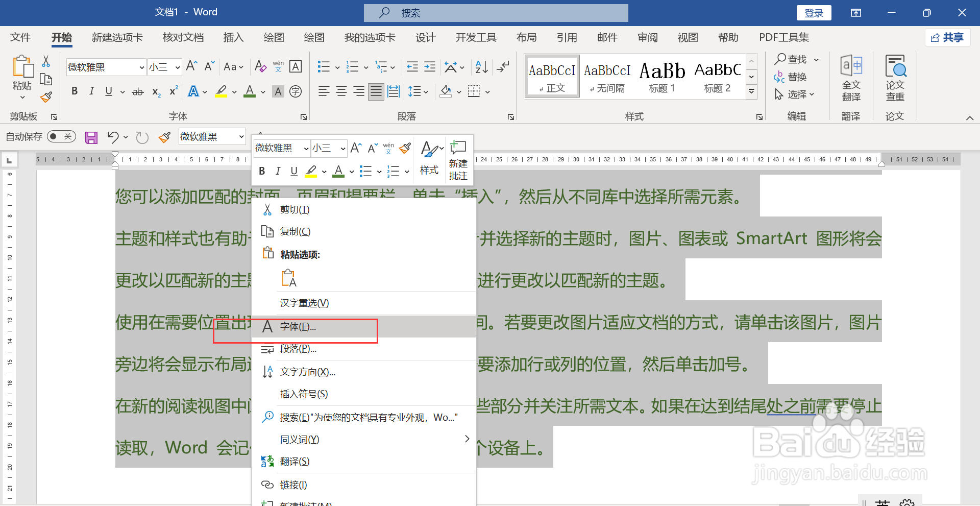Screen dimensions: 980x506
Task: Select 字体(F)... from context menu
Action: 364,326
